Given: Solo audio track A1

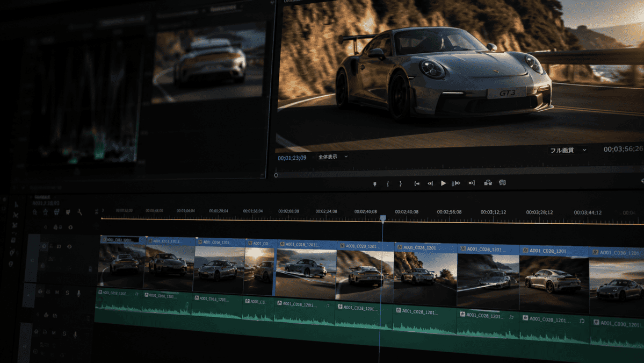Looking at the screenshot, I should 67,293.
